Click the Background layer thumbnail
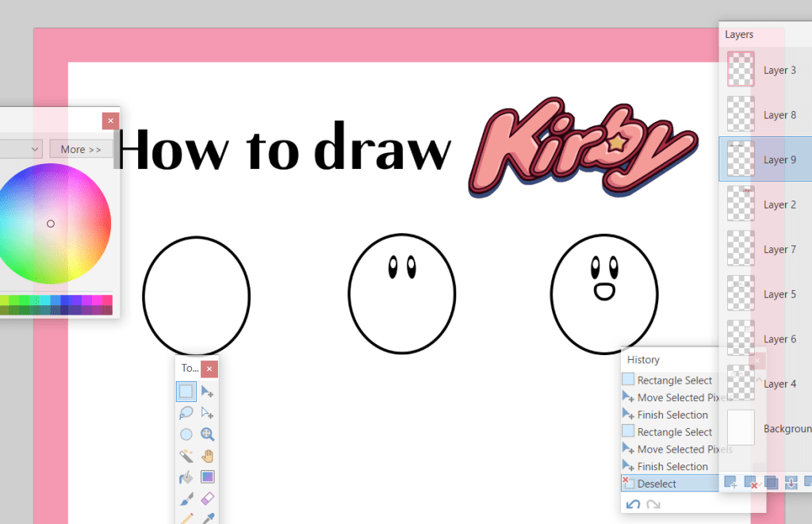Screen dimensions: 812x524 pos(741,428)
